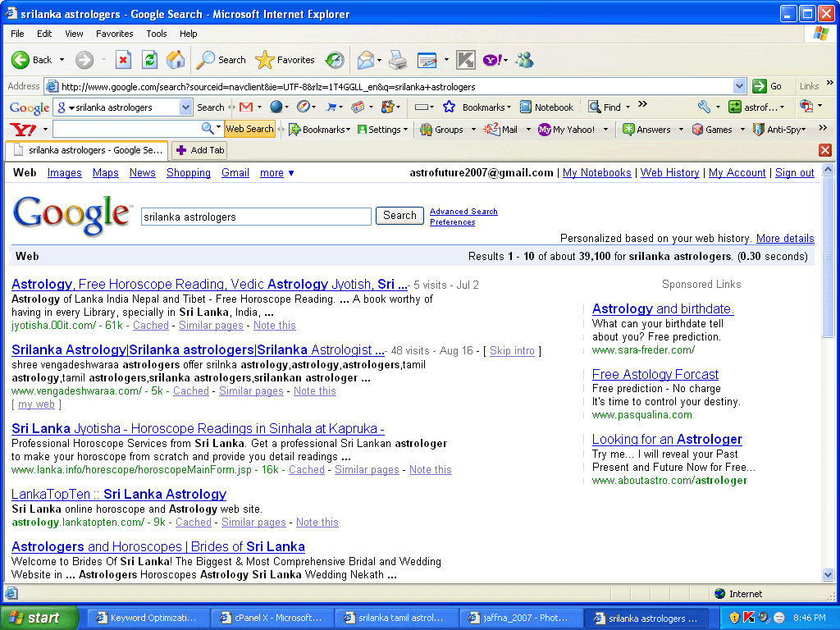Open the Tools menu
840x630 pixels.
click(157, 33)
